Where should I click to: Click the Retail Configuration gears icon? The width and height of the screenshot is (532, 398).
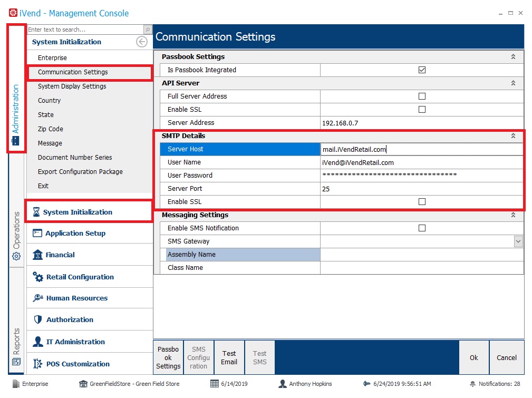click(x=37, y=277)
